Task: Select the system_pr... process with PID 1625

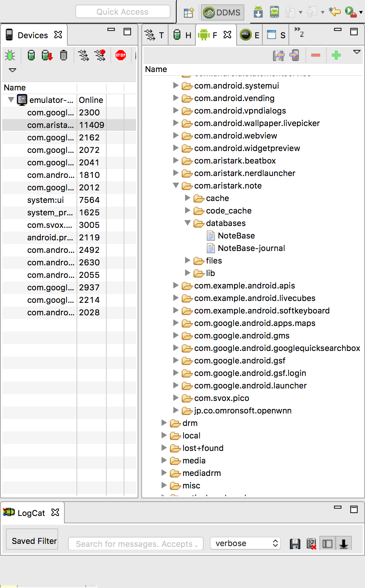Action: pos(69,212)
